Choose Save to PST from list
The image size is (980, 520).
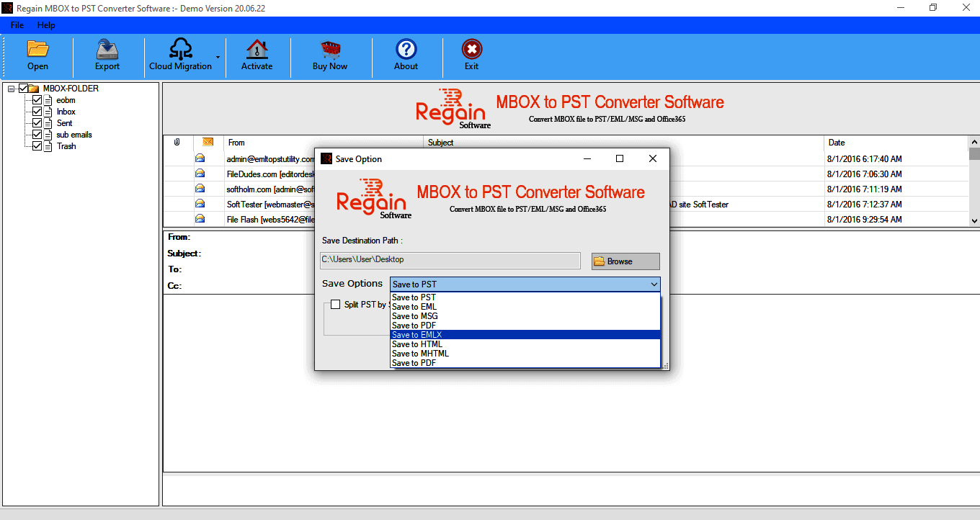click(525, 297)
